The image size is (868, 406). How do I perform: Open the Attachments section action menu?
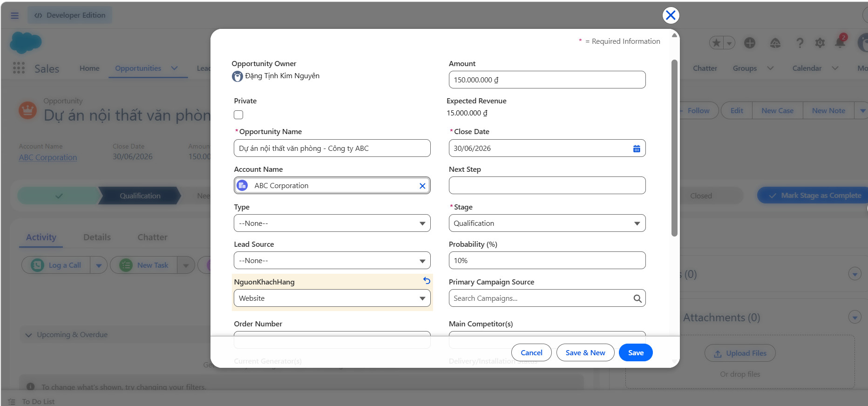(854, 318)
